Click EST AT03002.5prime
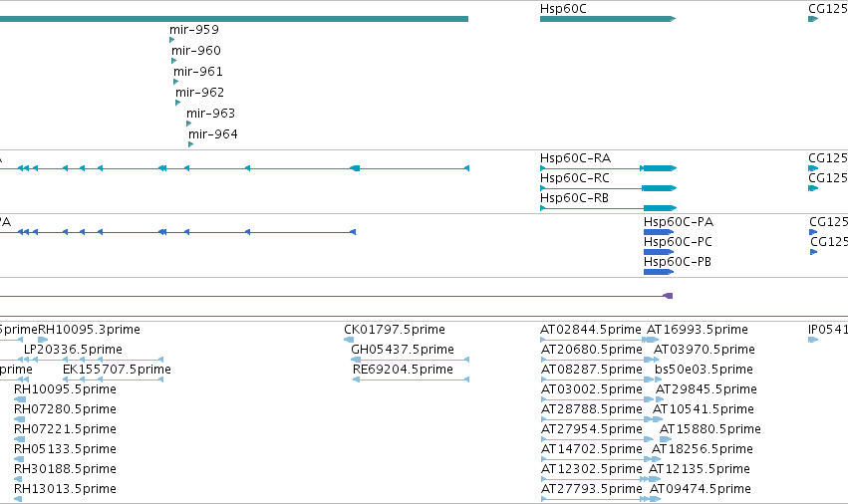848x504 pixels. pos(592,389)
